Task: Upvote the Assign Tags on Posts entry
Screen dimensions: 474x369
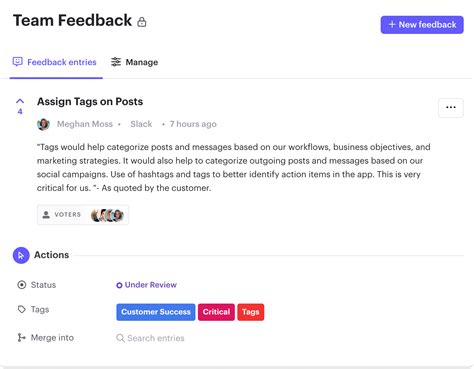Action: (x=20, y=101)
